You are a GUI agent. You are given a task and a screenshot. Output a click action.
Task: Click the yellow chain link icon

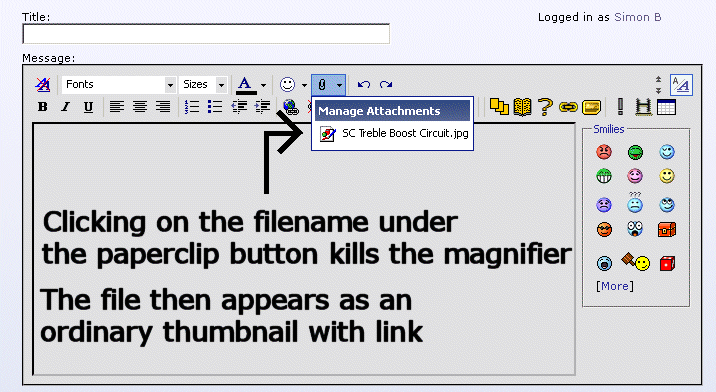[568, 107]
